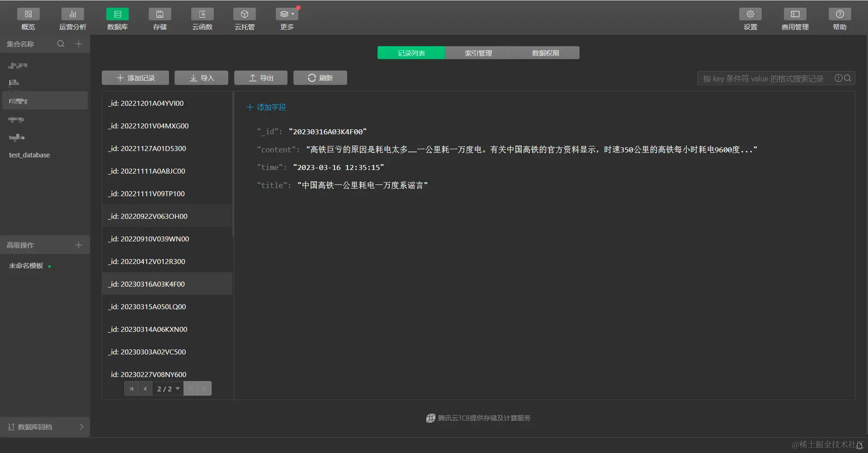Switch to the 记录列表 tab
This screenshot has width=868, height=453.
[411, 53]
